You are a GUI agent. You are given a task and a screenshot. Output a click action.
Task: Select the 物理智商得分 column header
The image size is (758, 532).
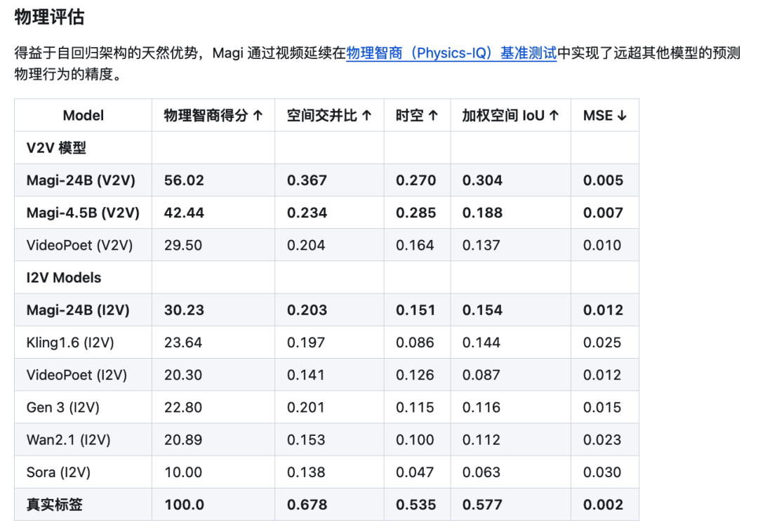[213, 116]
